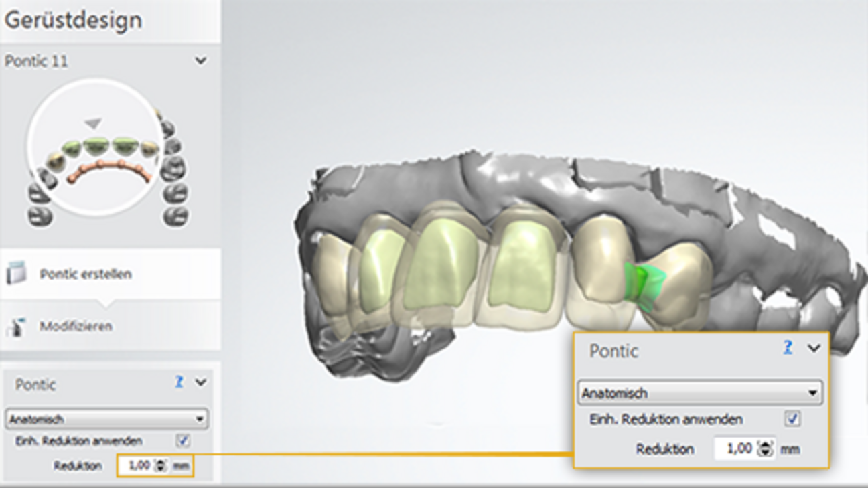Select the leftmost green pontic in tooth chart
The image size is (868, 488).
point(71,149)
